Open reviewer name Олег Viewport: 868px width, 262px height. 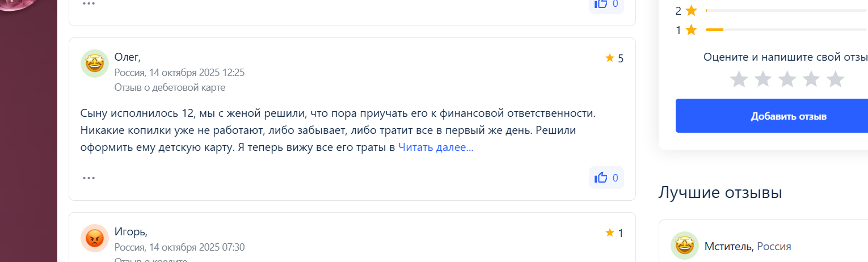[127, 57]
